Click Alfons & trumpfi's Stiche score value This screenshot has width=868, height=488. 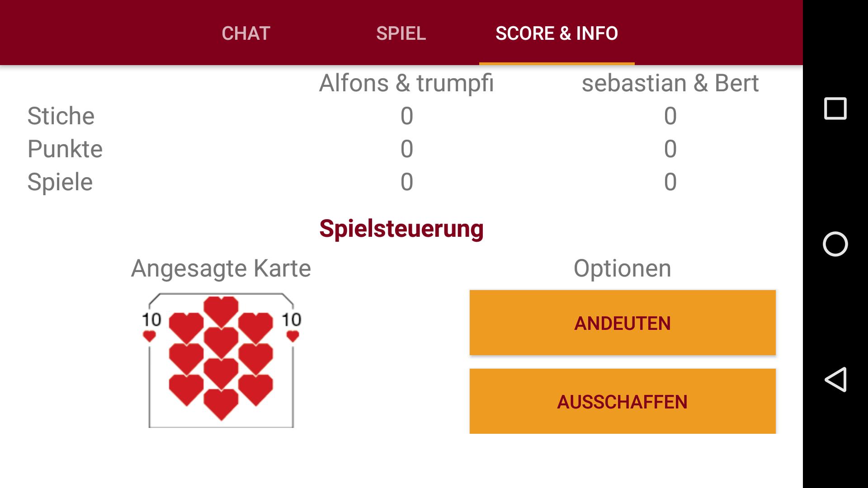pos(407,116)
